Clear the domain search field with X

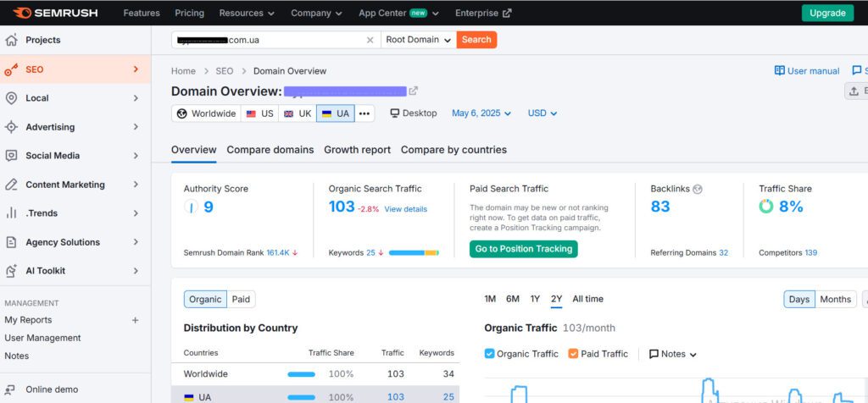(x=370, y=40)
